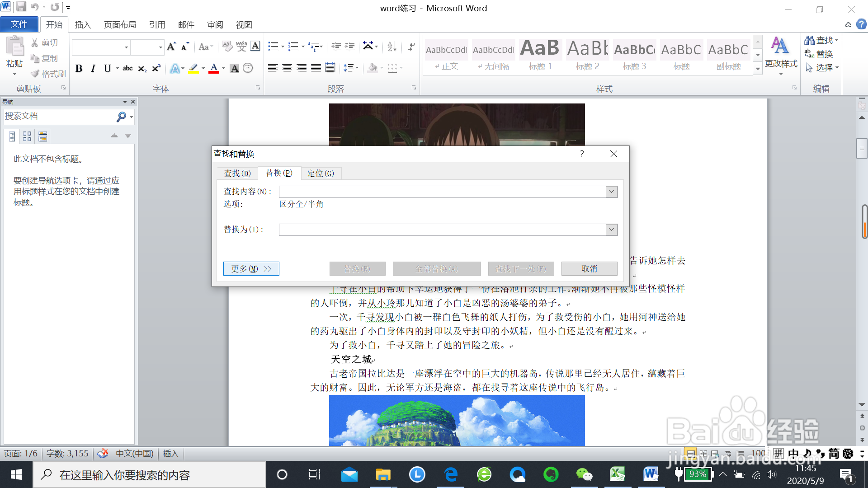Switch to the 定位(G) tab in dialog
868x488 pixels.
pyautogui.click(x=321, y=174)
